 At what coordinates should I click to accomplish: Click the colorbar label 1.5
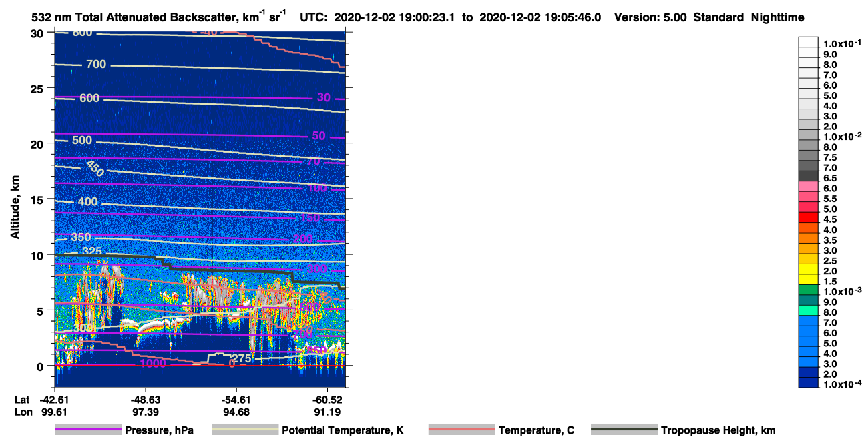click(830, 282)
